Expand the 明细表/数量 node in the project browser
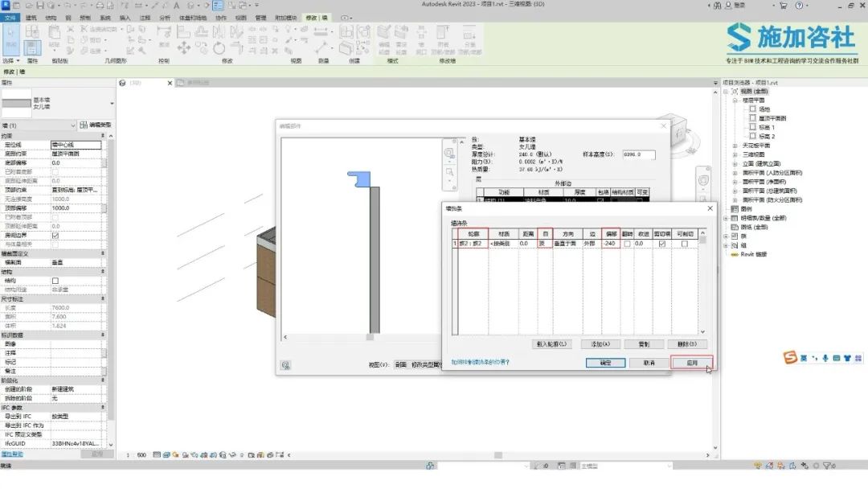Viewport: 868px width, 489px height. pos(727,218)
